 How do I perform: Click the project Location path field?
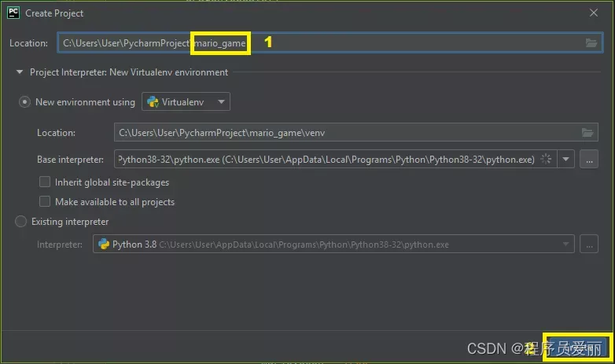click(x=330, y=42)
